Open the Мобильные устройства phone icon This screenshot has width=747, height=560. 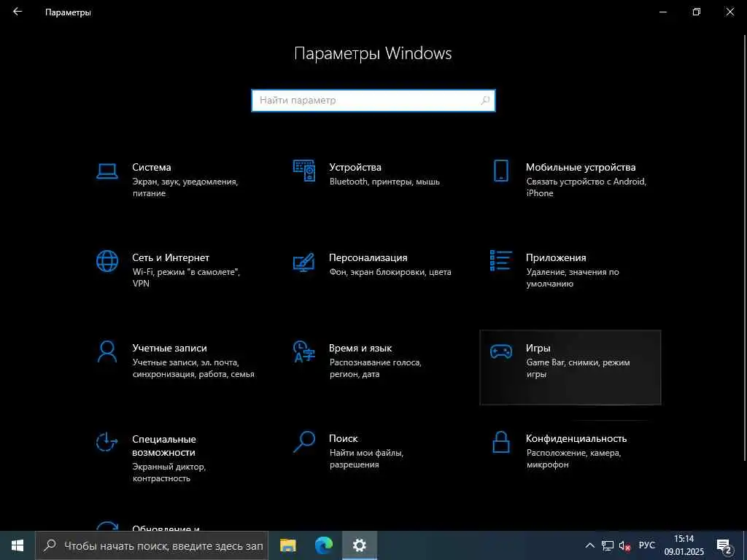click(x=501, y=171)
